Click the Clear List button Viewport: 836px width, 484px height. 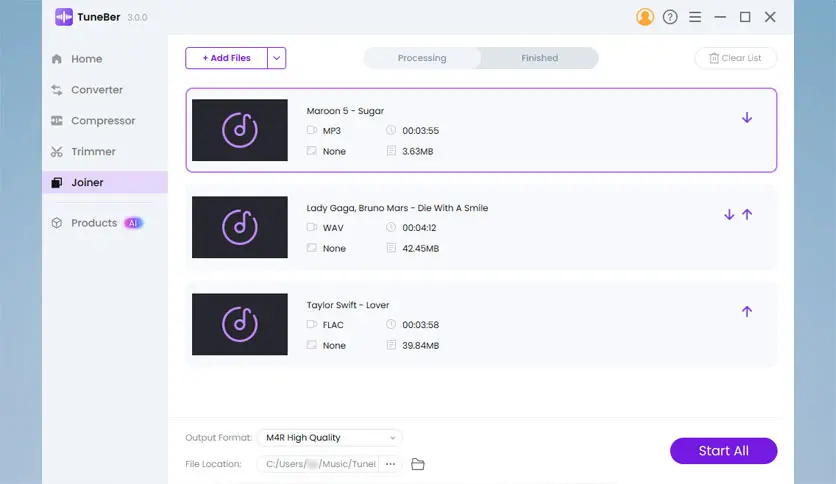(x=735, y=58)
